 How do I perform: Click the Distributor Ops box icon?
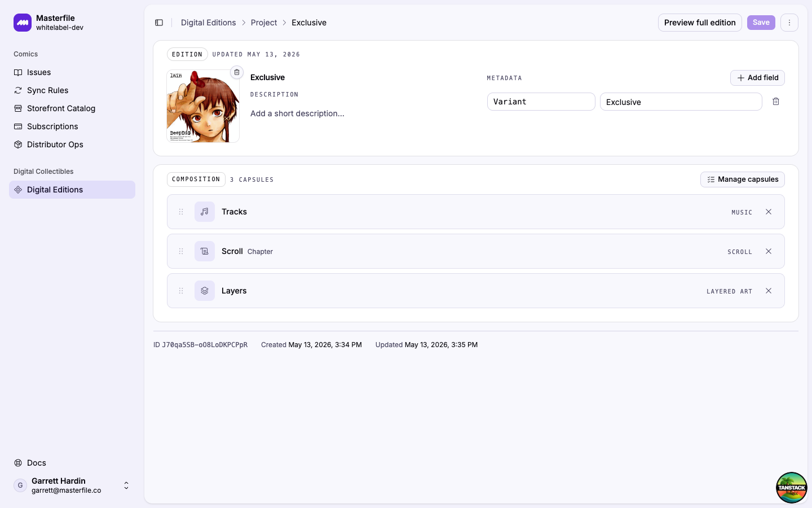tap(18, 144)
